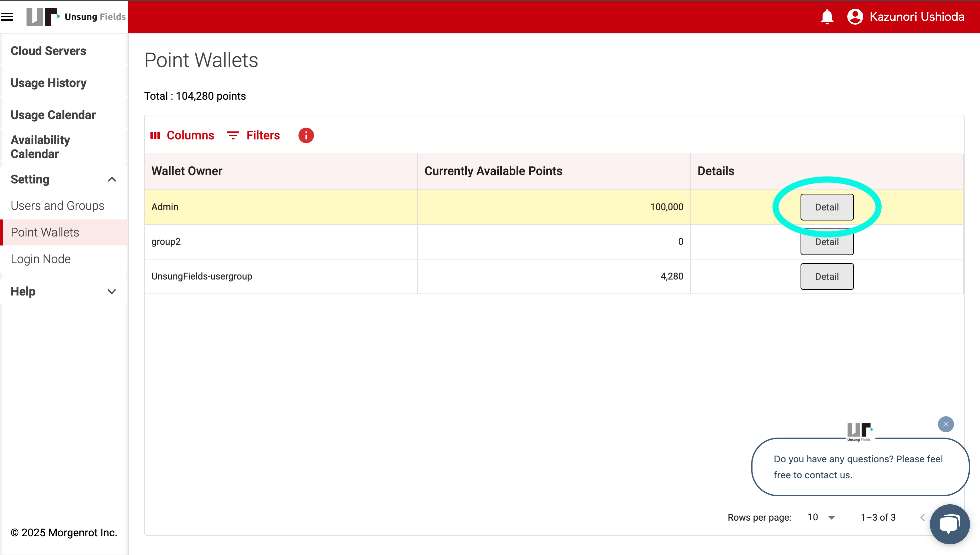Open Usage History page
980x555 pixels.
(x=48, y=83)
